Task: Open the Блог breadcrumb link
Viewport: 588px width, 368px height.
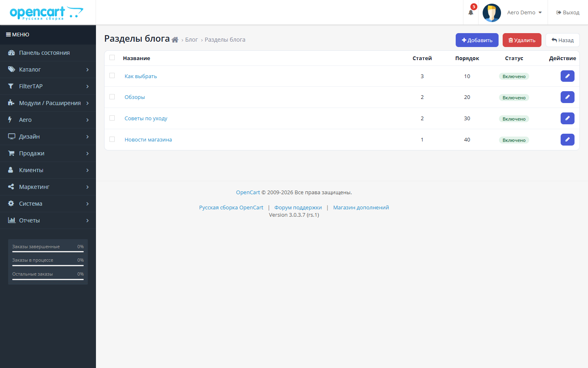Action: click(192, 40)
